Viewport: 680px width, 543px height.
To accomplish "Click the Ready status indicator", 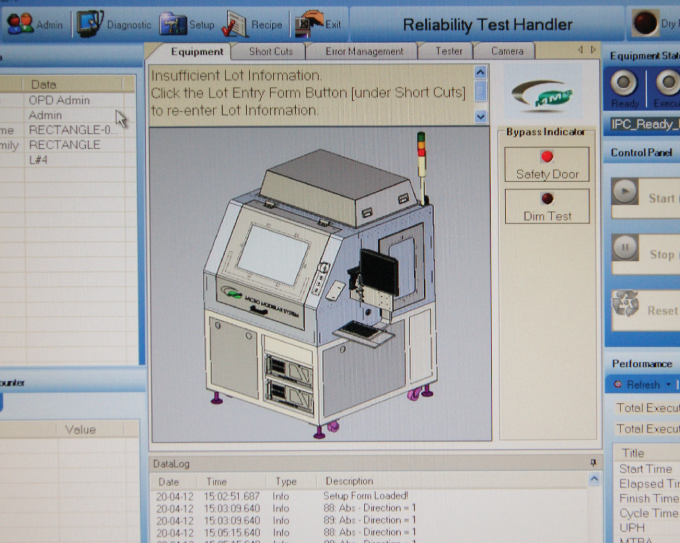I will pos(624,88).
